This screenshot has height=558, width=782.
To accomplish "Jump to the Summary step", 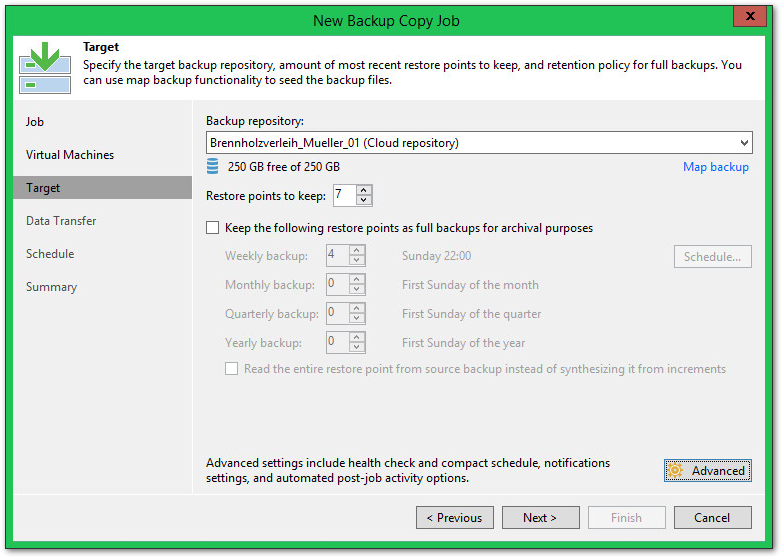I will point(51,287).
